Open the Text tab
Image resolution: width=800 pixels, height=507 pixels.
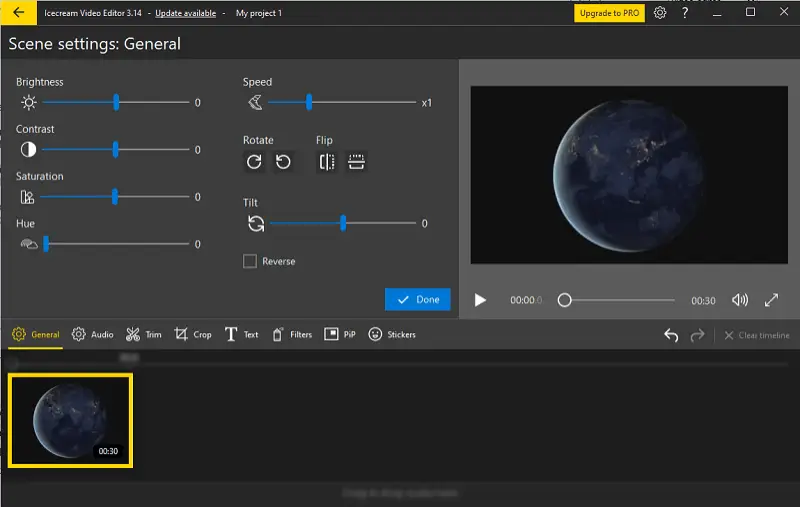pos(241,335)
